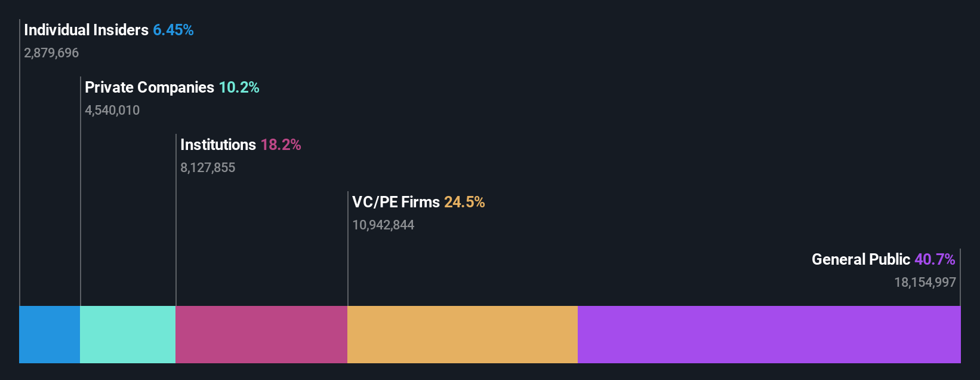Select the General Public label
This screenshot has height=380, width=980.
861,259
